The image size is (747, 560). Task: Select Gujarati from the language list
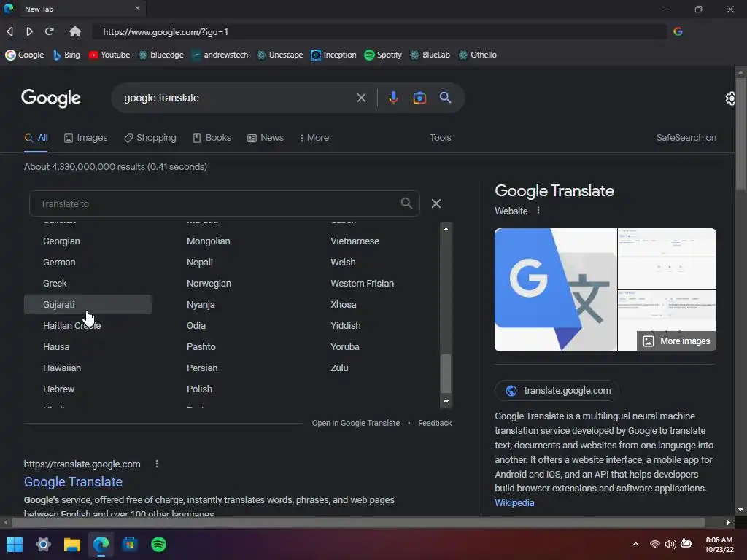coord(88,304)
